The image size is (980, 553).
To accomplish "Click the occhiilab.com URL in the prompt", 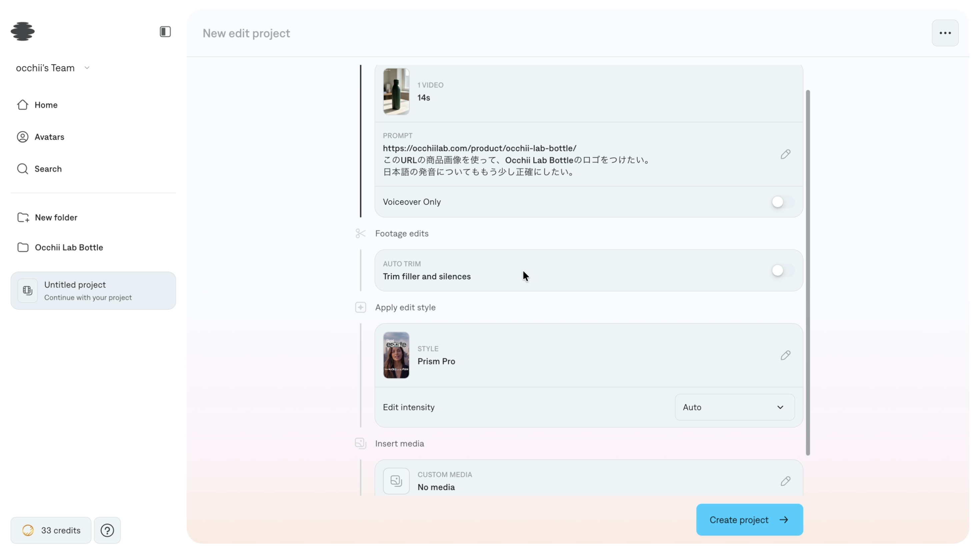I will coord(479,148).
